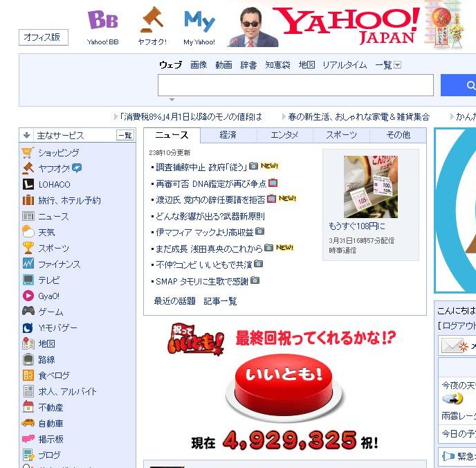Switch to the 経済 tab
The width and height of the screenshot is (476, 468).
[228, 135]
